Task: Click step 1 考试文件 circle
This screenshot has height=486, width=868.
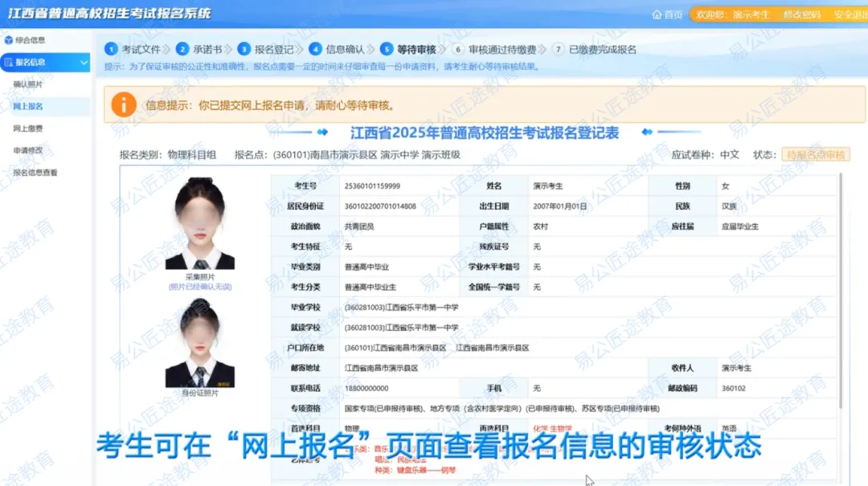Action: point(111,49)
